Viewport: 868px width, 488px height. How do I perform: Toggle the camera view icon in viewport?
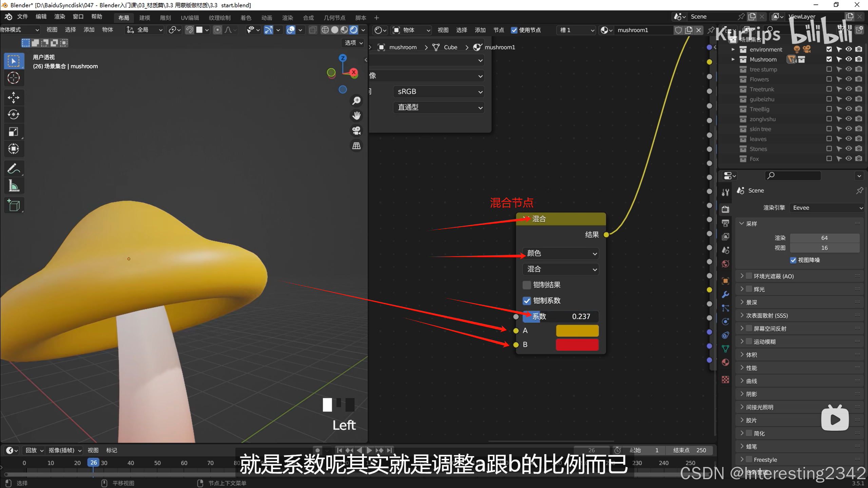(356, 130)
